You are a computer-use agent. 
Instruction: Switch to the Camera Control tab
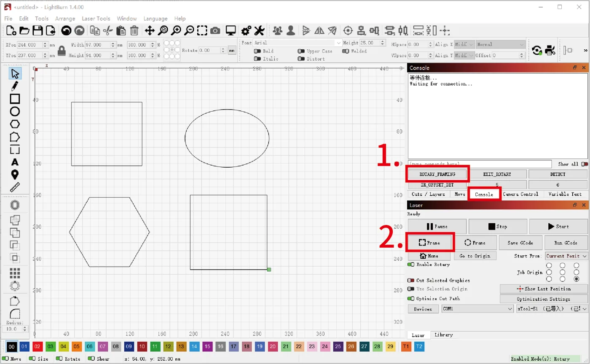point(520,194)
